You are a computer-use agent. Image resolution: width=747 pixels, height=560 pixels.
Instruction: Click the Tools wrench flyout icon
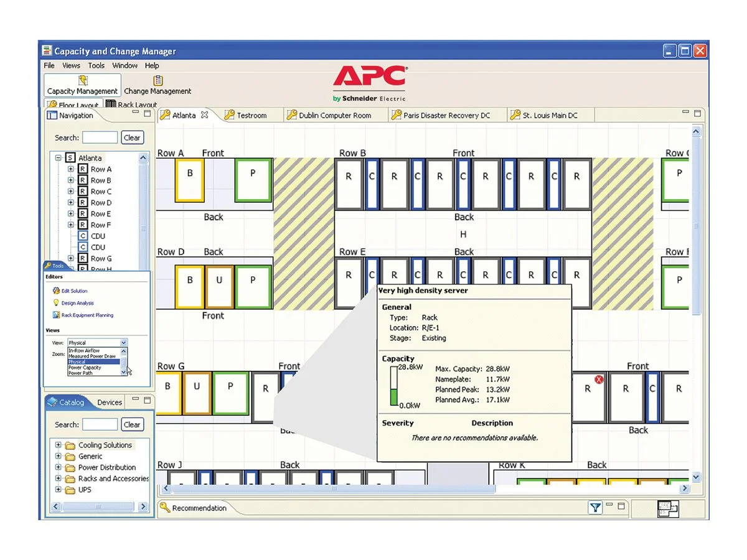(48, 266)
